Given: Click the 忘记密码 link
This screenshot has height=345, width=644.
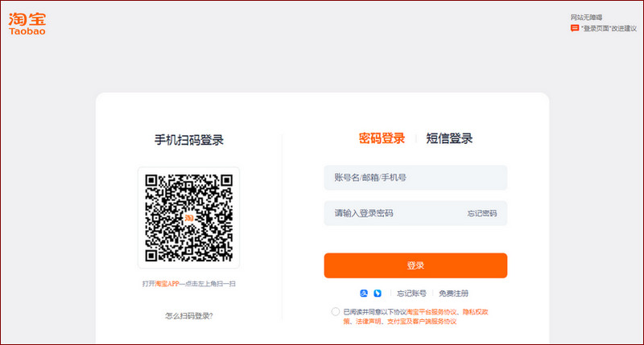Looking at the screenshot, I should 481,213.
